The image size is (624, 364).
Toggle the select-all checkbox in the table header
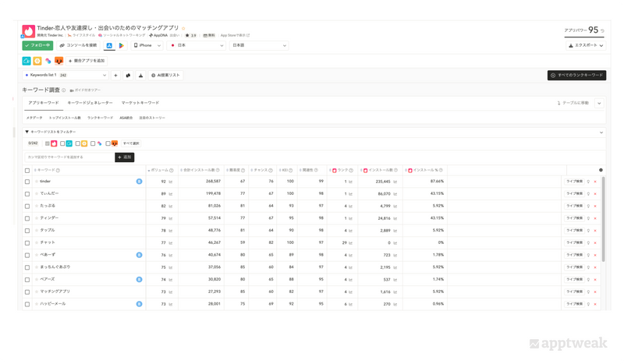pos(27,171)
